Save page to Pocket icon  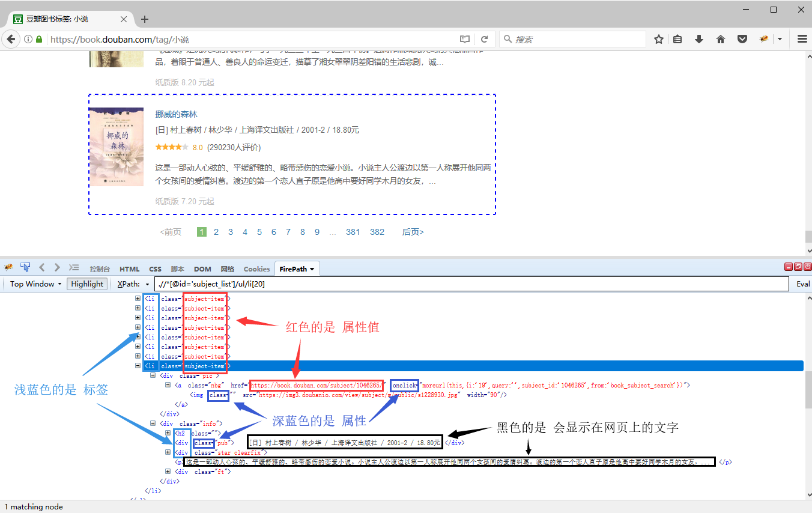742,39
